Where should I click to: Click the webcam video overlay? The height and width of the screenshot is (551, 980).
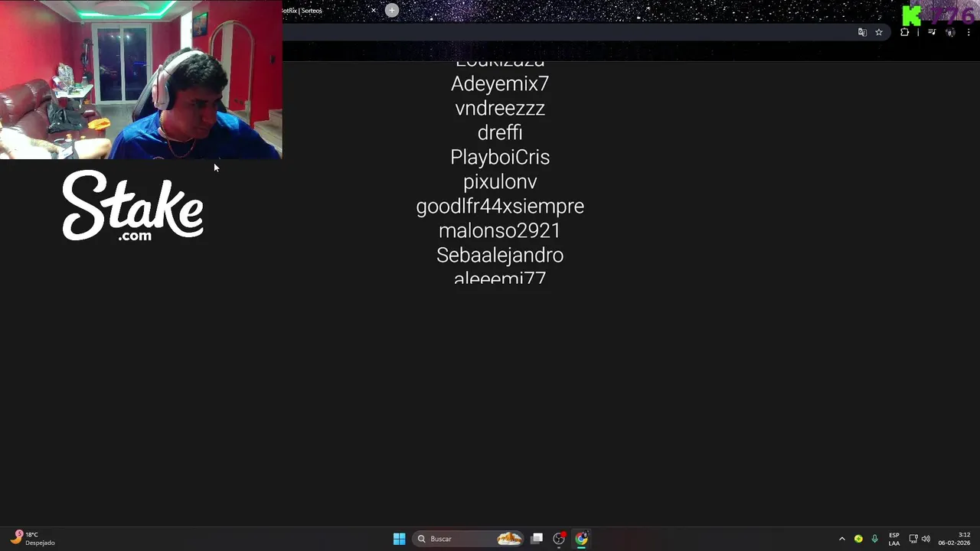pyautogui.click(x=141, y=80)
